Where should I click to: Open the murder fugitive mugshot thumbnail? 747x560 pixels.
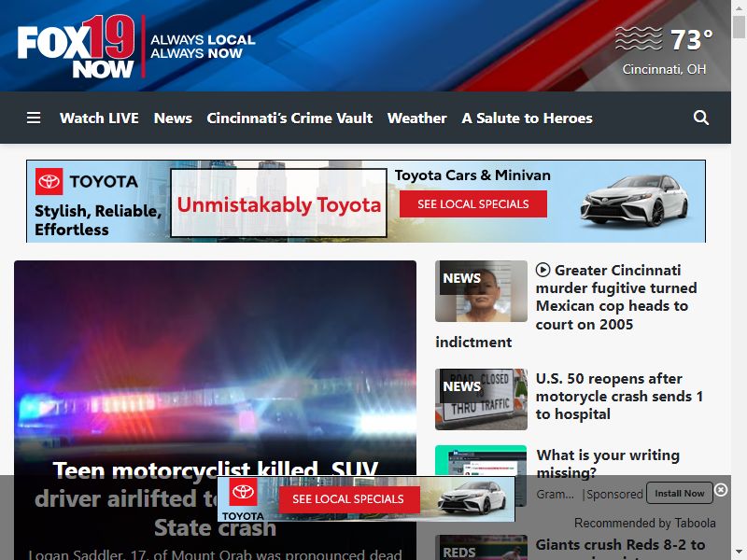coord(481,291)
